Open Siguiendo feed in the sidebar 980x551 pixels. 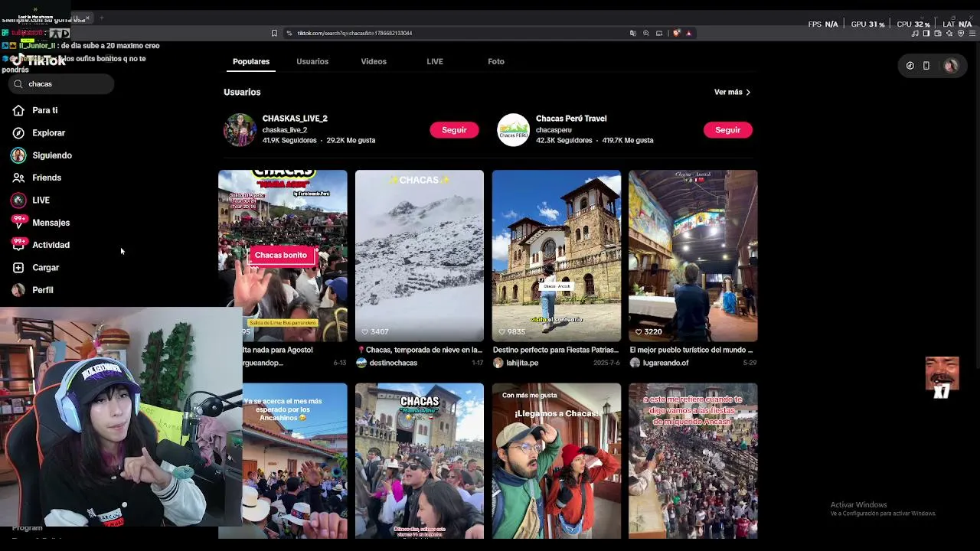coord(52,155)
